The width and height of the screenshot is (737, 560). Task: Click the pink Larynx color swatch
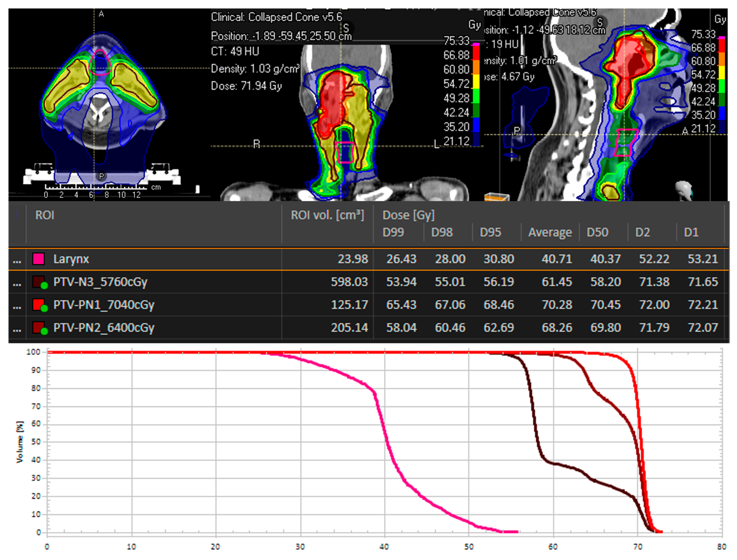[x=38, y=259]
